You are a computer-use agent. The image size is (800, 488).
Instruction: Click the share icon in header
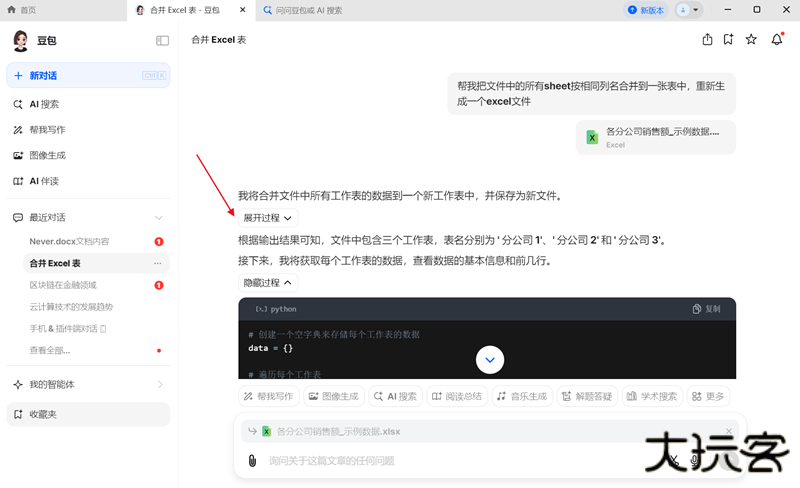point(708,40)
